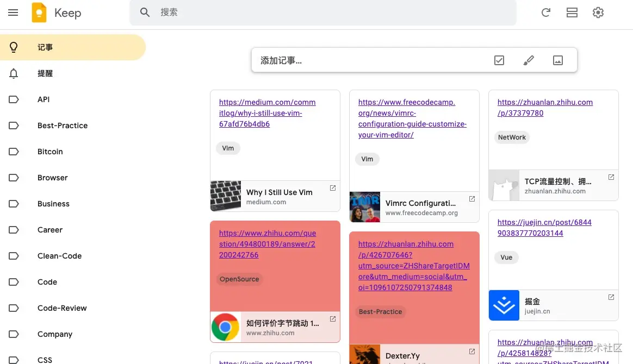Click the freecodecamp Vimrc preview thumbnail
Screen dimensions: 633x364
pyautogui.click(x=364, y=207)
